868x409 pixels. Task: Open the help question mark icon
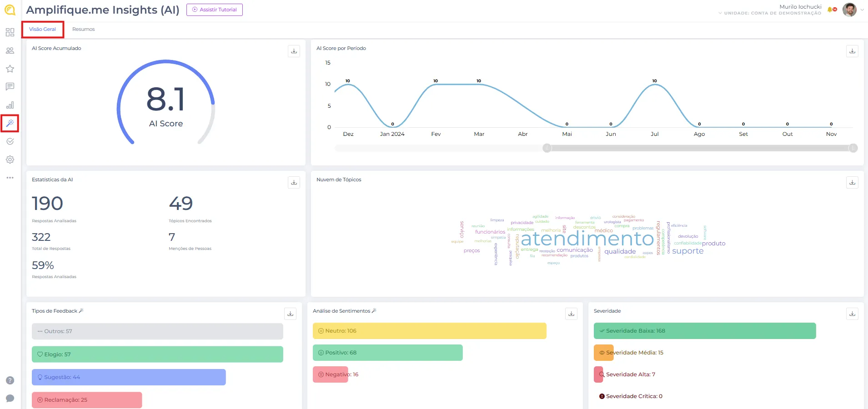coord(10,380)
